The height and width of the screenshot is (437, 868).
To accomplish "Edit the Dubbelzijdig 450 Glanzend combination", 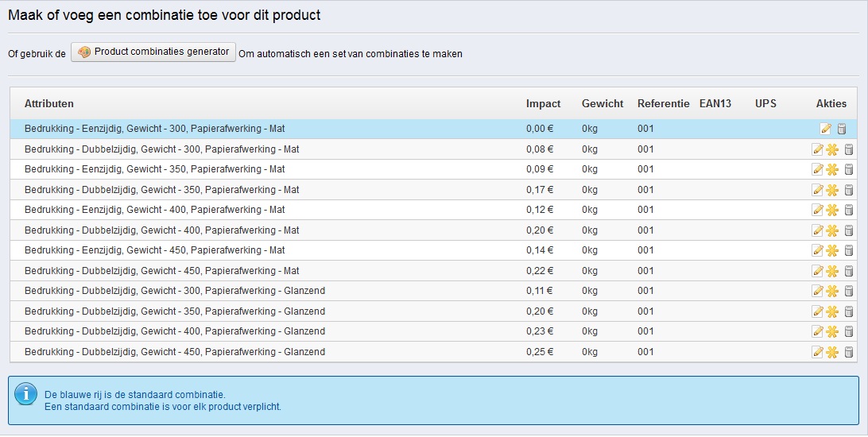I will [817, 352].
